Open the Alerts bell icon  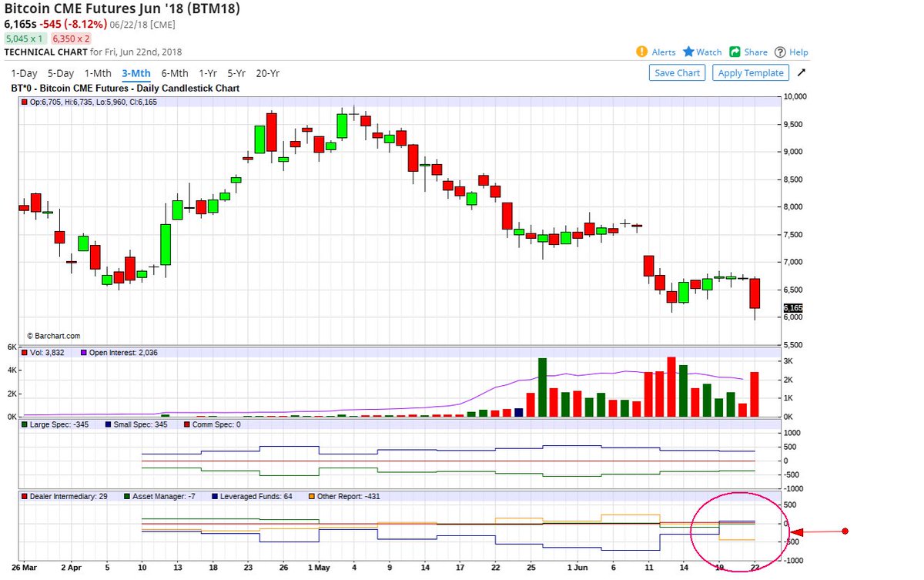(x=642, y=52)
